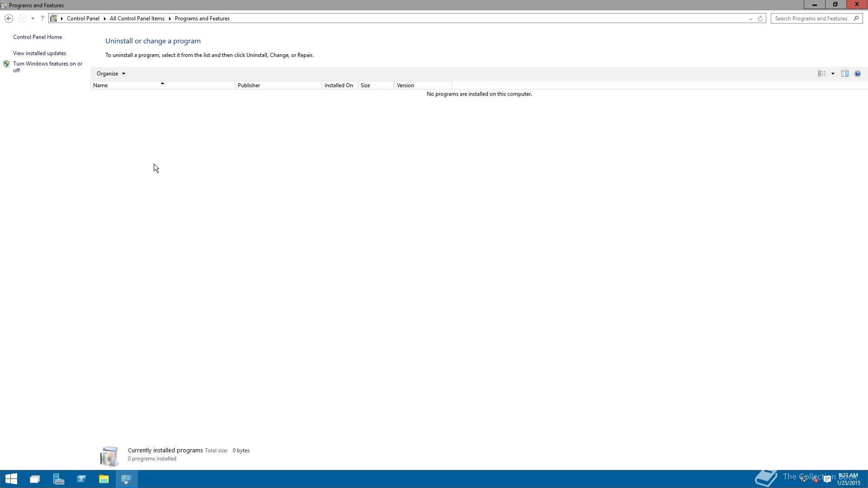Click All Control Panel Items breadcrumb
The image size is (868, 488).
pyautogui.click(x=137, y=19)
